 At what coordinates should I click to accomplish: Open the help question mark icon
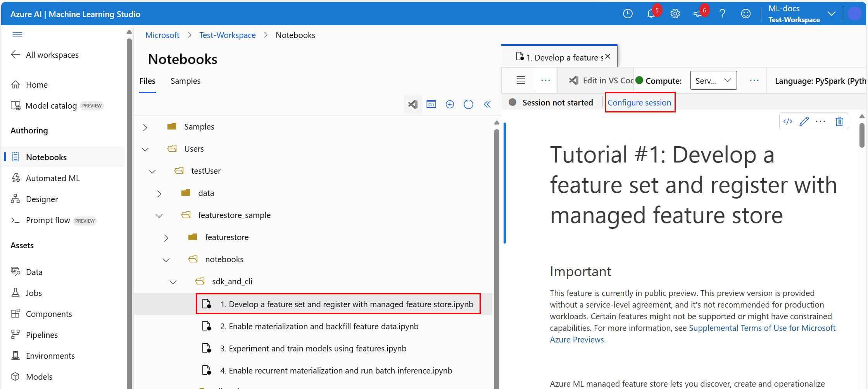tap(722, 14)
